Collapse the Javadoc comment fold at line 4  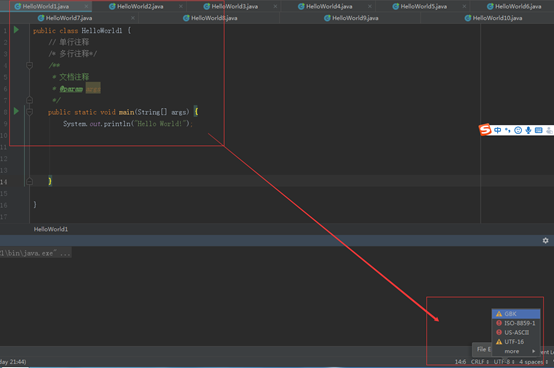coord(30,65)
